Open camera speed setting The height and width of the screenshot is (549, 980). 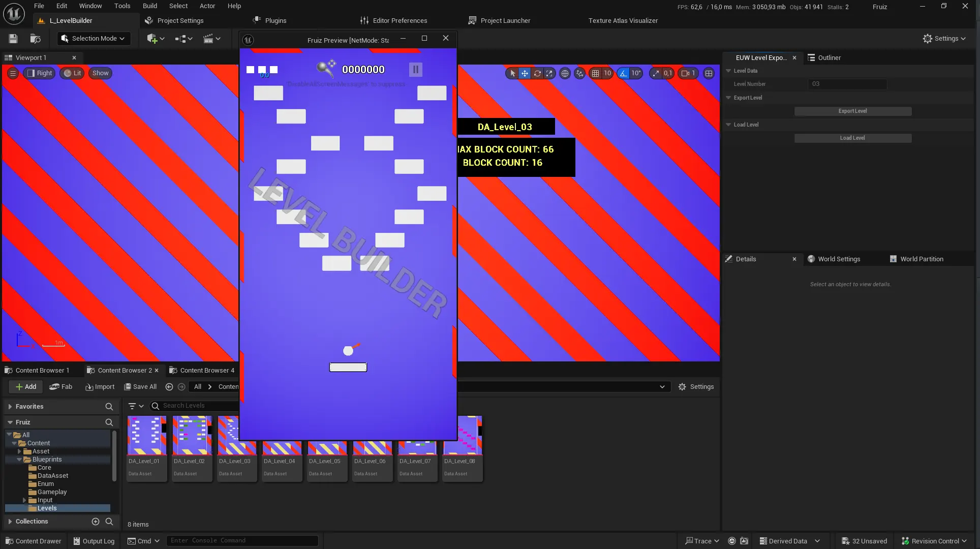pyautogui.click(x=688, y=73)
